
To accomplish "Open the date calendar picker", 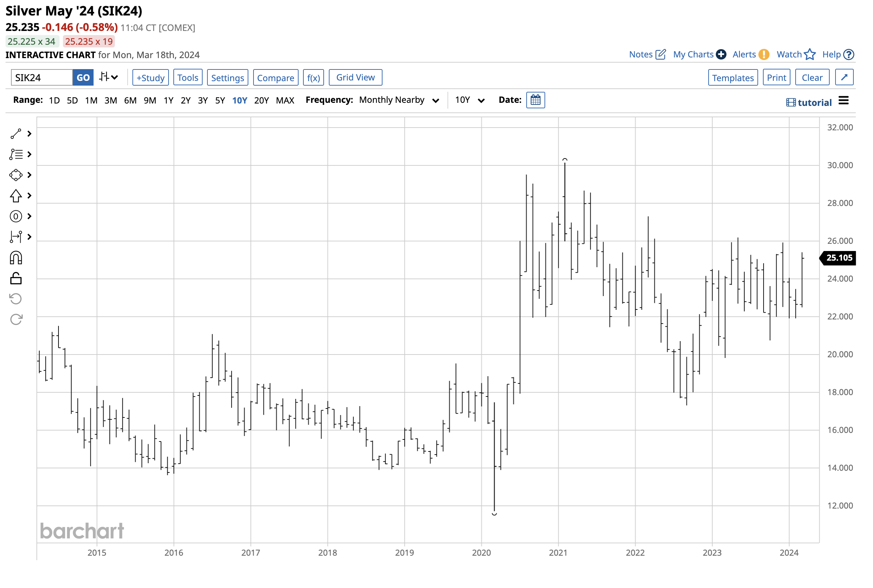I will [x=535, y=100].
